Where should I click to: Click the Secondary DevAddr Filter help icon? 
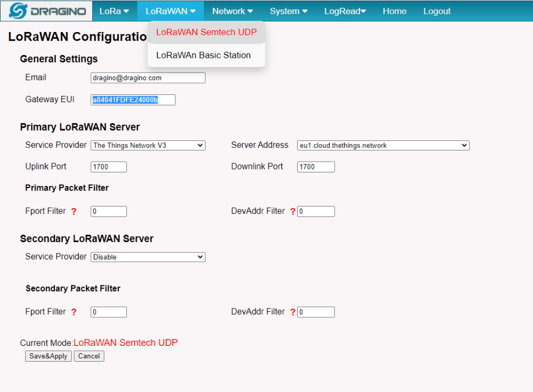coord(293,312)
